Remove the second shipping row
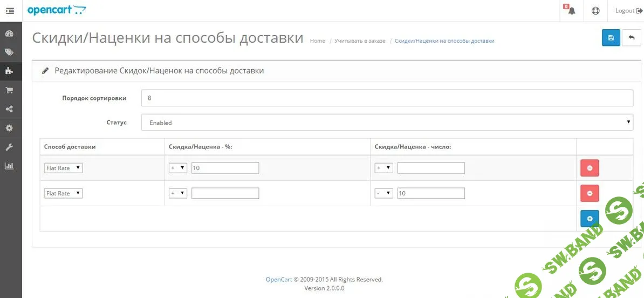 pyautogui.click(x=590, y=193)
